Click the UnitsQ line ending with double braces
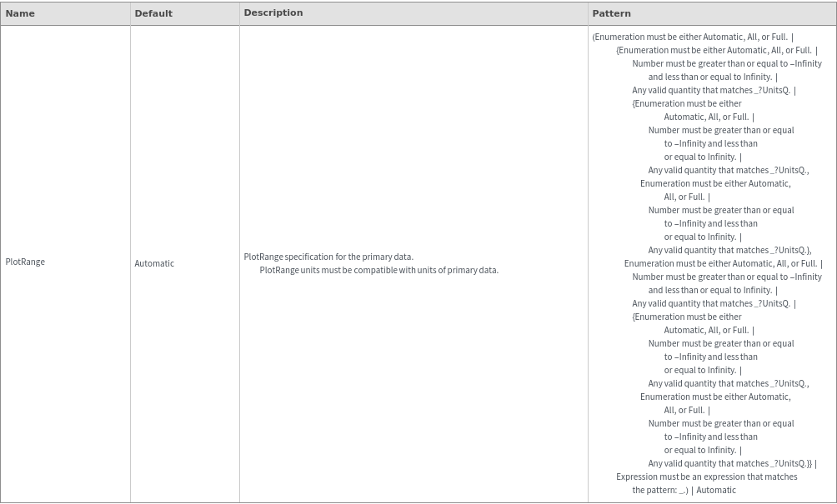Screen dimensions: 837x504 coord(732,463)
